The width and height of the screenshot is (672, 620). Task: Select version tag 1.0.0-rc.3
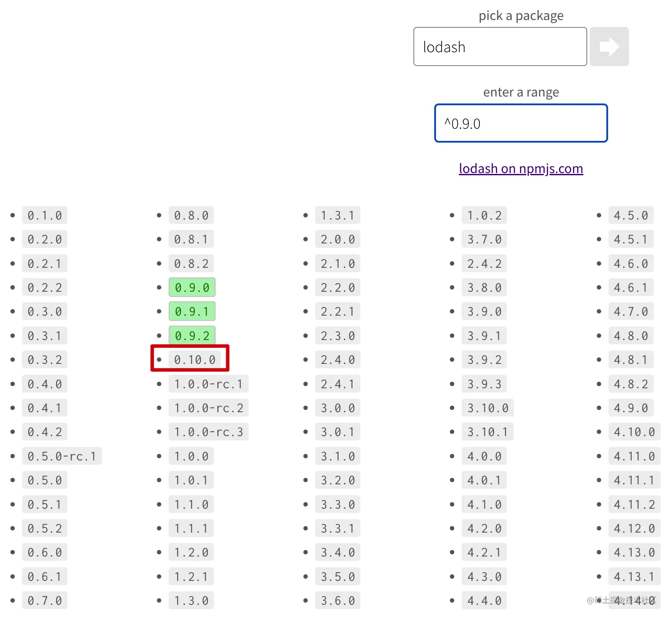pos(208,432)
